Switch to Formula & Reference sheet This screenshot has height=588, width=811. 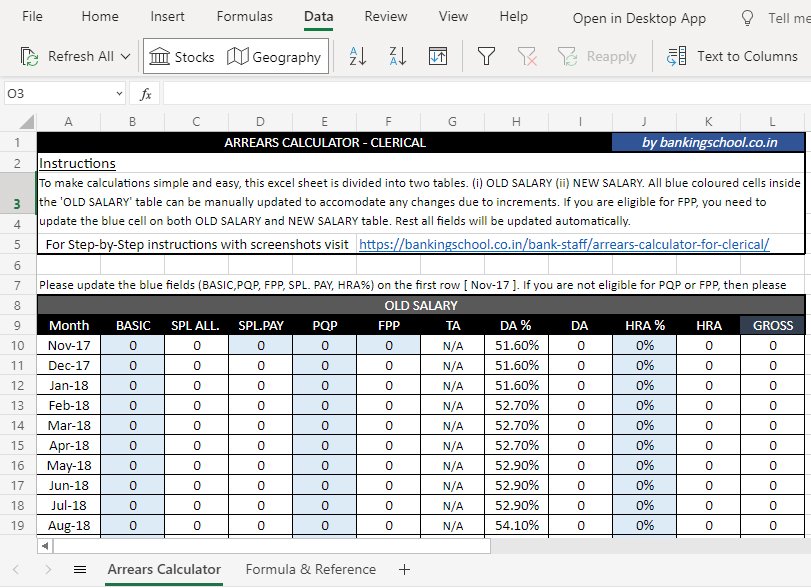pos(311,569)
